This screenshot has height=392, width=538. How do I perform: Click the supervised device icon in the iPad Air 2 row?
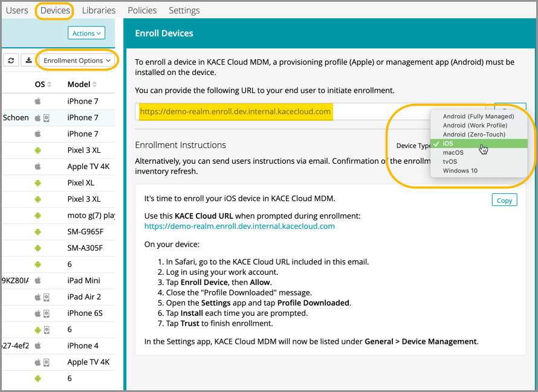pos(45,297)
